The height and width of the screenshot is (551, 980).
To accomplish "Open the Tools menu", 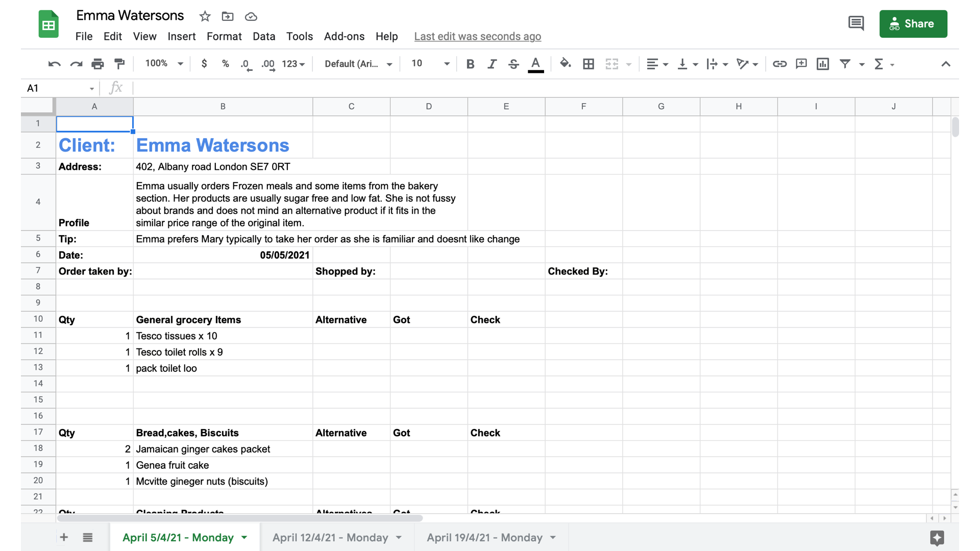I will tap(299, 36).
